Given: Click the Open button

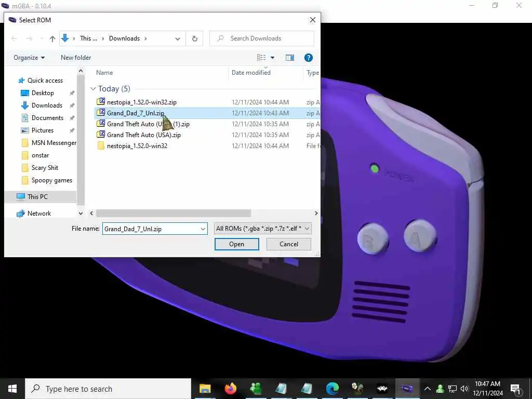Looking at the screenshot, I should point(236,244).
